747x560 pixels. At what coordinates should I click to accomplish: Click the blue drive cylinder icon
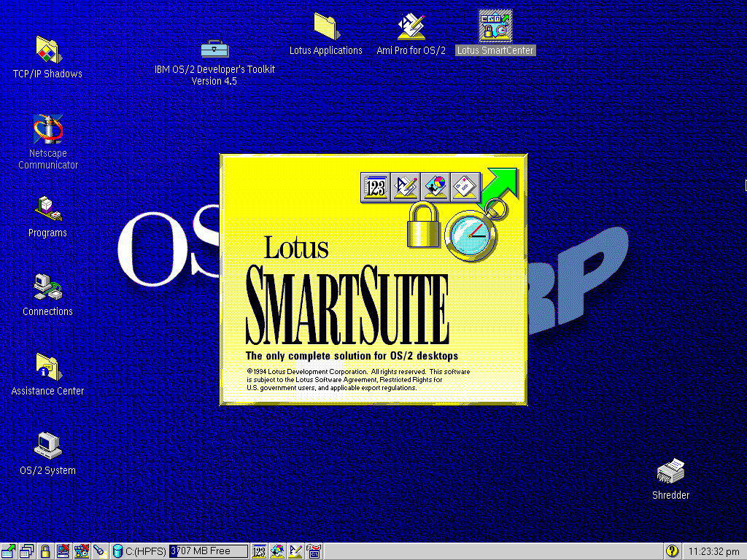pos(117,551)
